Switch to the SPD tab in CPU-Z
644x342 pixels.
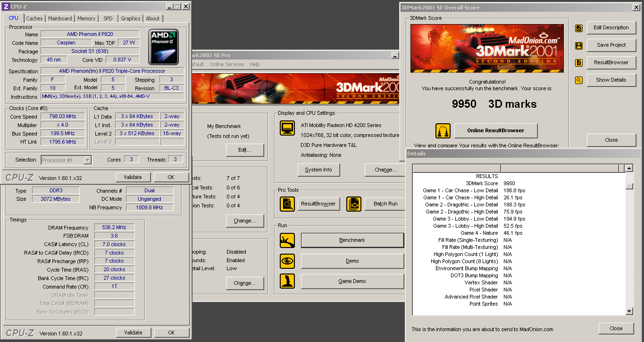point(108,18)
